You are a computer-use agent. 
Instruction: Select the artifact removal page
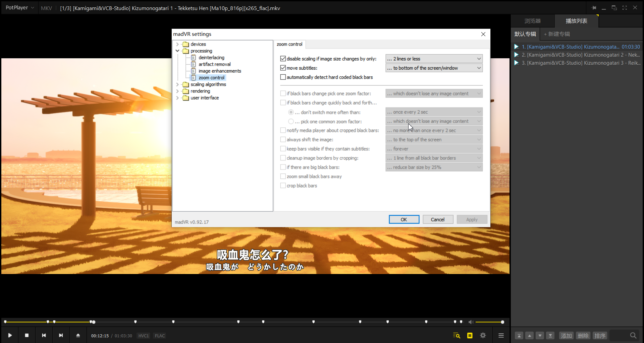pyautogui.click(x=214, y=64)
